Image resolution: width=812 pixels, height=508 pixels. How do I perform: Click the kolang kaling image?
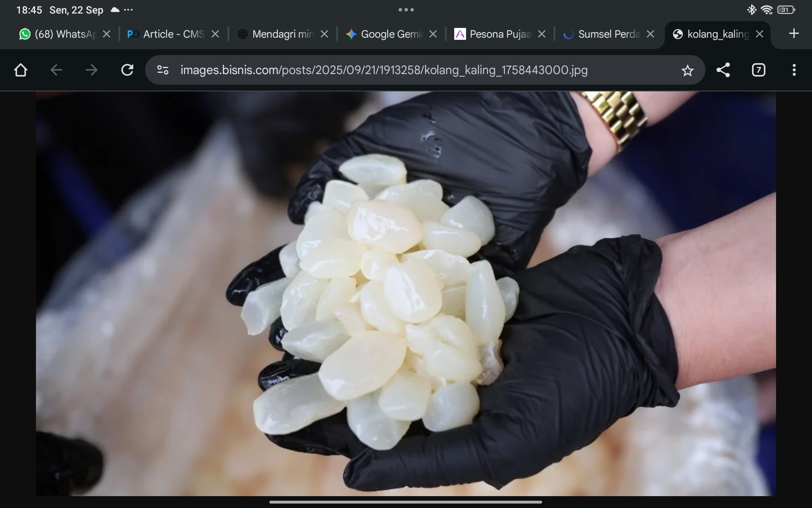tap(406, 293)
